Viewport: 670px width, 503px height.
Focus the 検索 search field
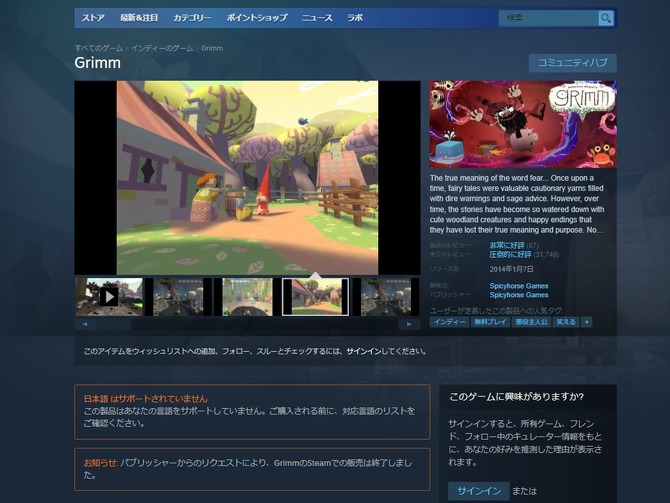click(548, 18)
